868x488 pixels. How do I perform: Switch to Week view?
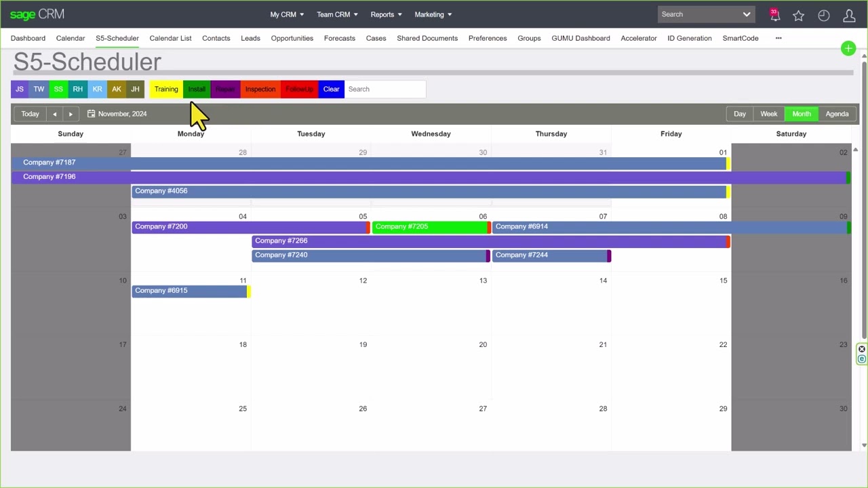[x=769, y=114]
